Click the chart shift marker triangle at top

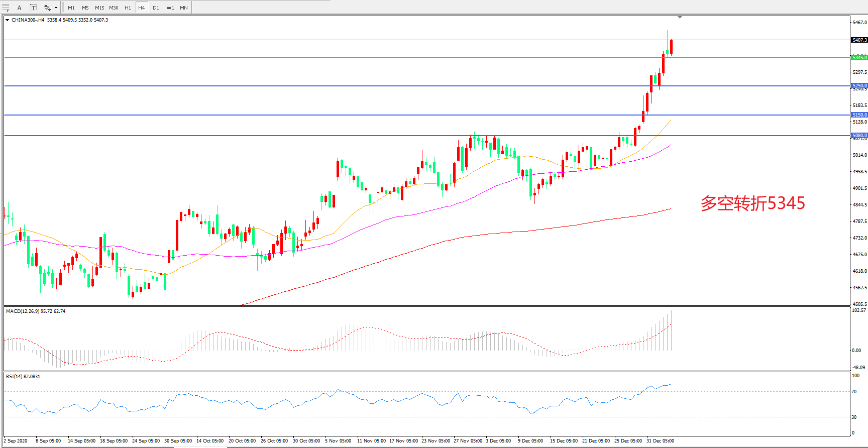coord(680,18)
